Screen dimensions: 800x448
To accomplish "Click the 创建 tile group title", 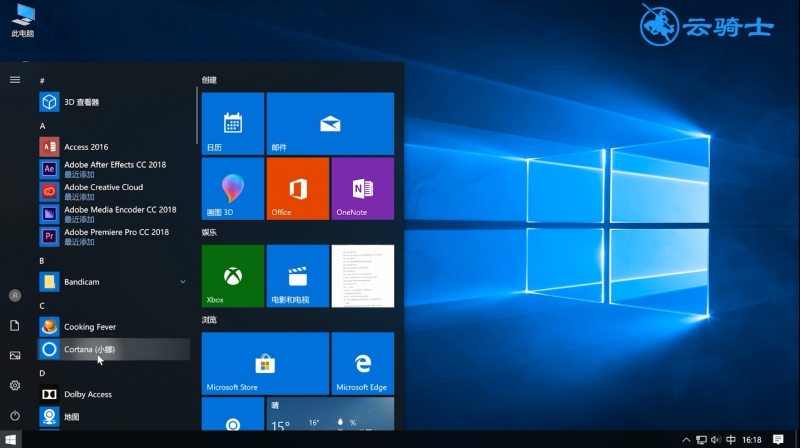I will pyautogui.click(x=209, y=80).
